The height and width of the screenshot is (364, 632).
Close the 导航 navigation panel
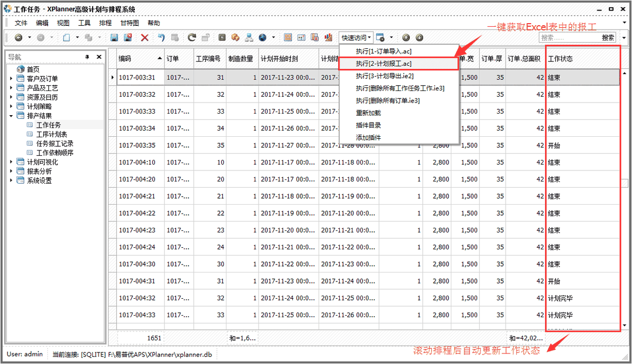(99, 57)
